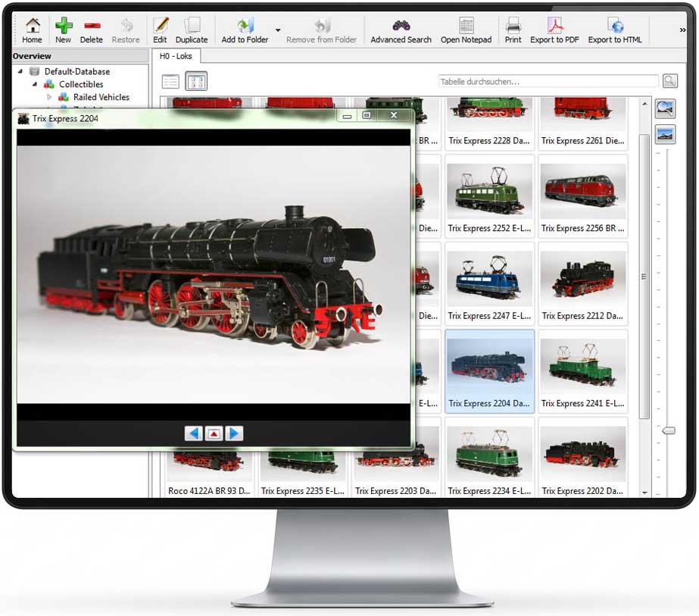The image size is (699, 616).
Task: Expand the Railed Vehicles tree node
Action: pyautogui.click(x=49, y=97)
